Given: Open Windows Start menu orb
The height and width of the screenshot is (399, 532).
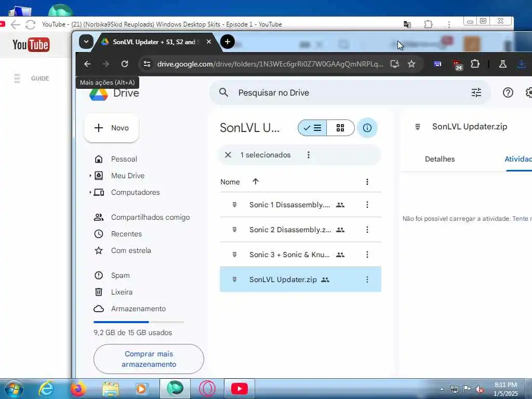Looking at the screenshot, I should pos(14,389).
